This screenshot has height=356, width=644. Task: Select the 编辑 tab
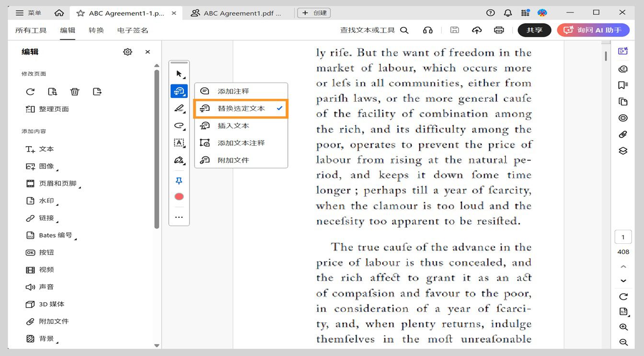[x=68, y=30]
